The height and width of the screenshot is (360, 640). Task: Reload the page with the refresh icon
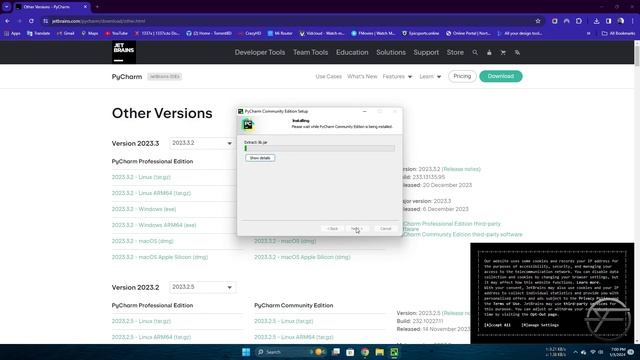tap(31, 21)
